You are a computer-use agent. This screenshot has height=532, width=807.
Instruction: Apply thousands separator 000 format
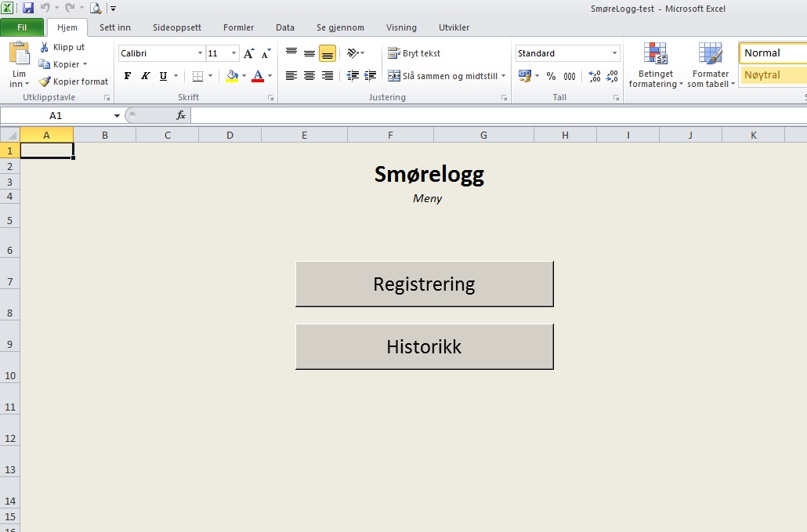click(570, 76)
